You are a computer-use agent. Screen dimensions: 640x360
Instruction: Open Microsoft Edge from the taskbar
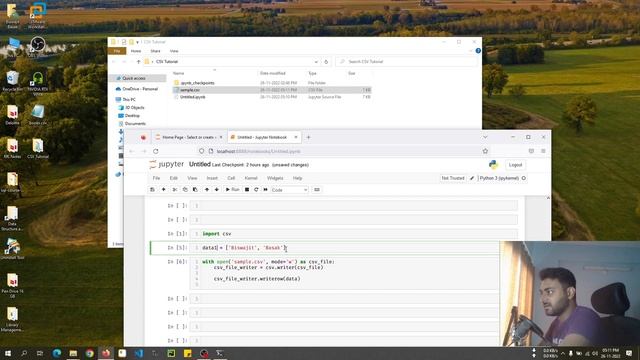57,353
